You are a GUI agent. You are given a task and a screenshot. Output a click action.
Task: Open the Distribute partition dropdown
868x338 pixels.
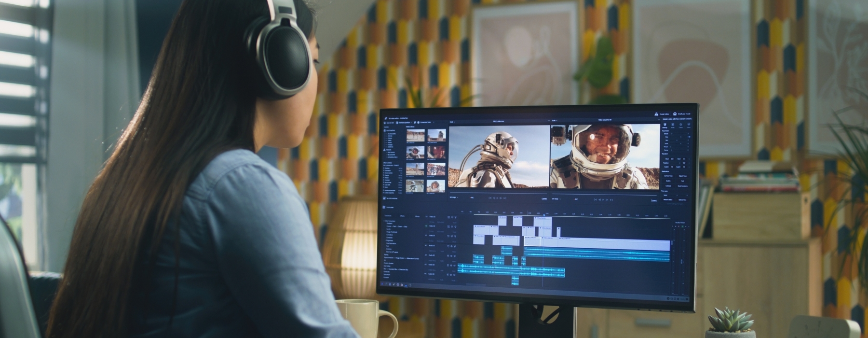(404, 123)
